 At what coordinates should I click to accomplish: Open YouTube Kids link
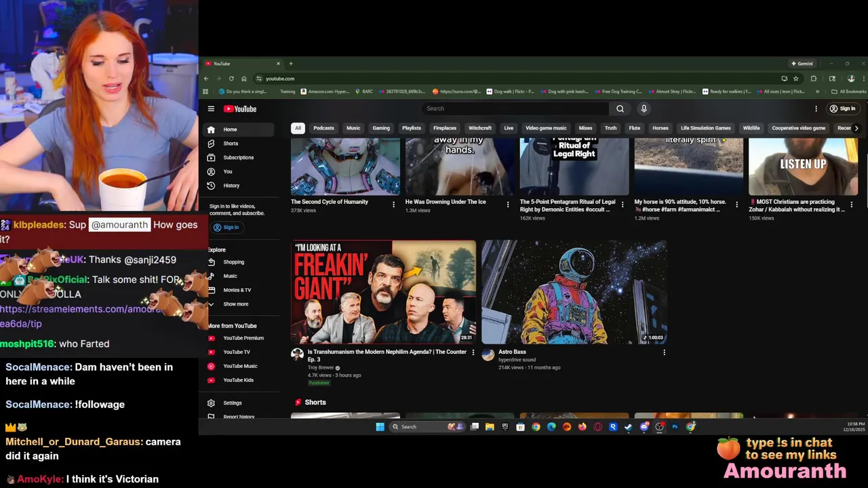point(240,380)
